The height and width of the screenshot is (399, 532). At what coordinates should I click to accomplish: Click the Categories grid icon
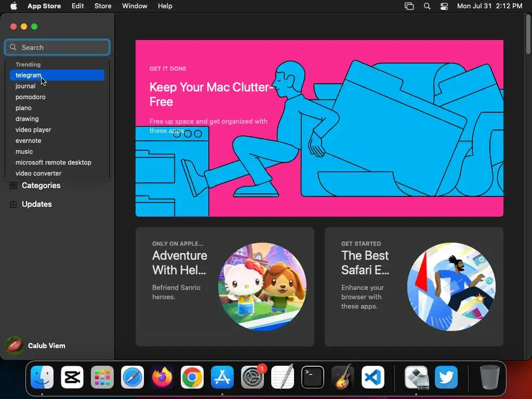(x=13, y=185)
